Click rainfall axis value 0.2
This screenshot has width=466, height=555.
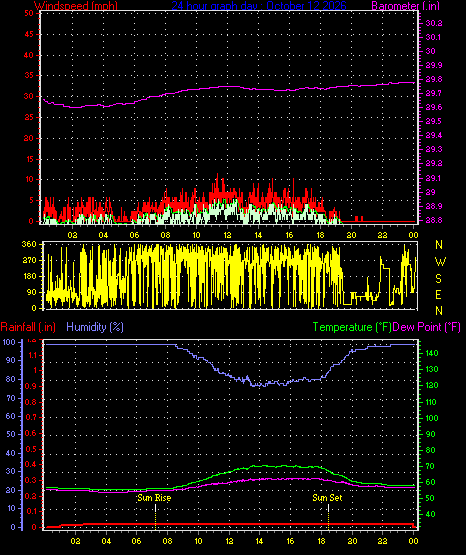point(31,496)
